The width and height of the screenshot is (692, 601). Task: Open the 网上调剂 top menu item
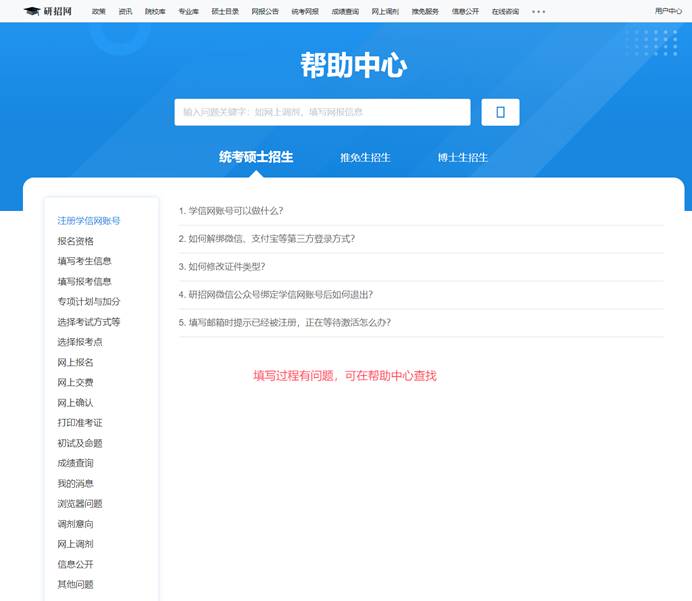tap(384, 12)
